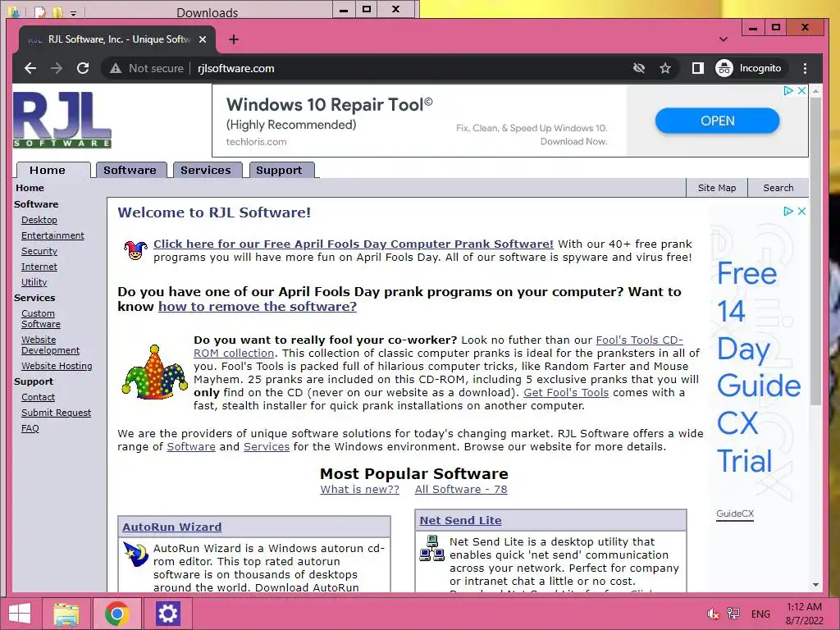
Task: Open the Internet sidebar link
Action: [39, 267]
